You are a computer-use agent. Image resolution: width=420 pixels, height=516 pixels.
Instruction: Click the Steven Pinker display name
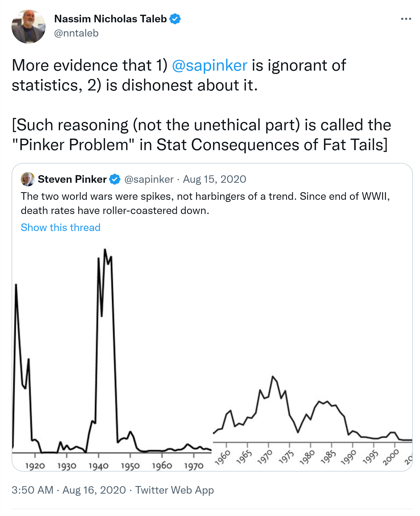72,179
